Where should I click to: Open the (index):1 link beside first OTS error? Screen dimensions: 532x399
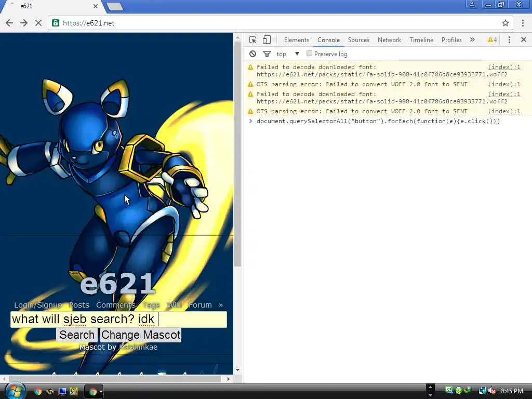point(504,84)
